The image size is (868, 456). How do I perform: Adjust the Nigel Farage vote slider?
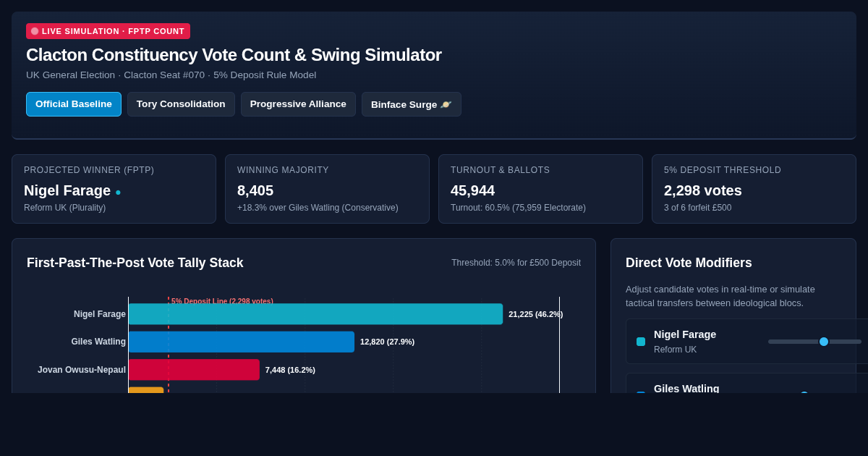tap(814, 342)
